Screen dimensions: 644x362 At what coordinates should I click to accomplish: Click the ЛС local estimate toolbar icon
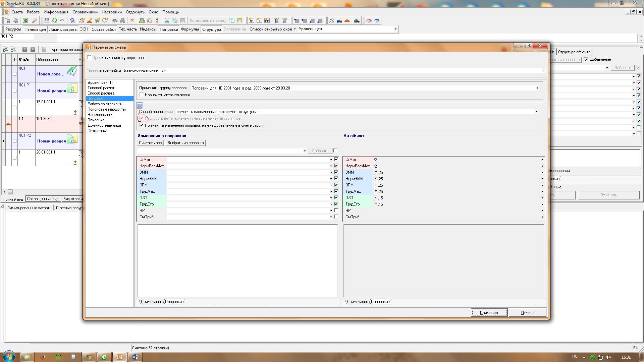(x=251, y=20)
